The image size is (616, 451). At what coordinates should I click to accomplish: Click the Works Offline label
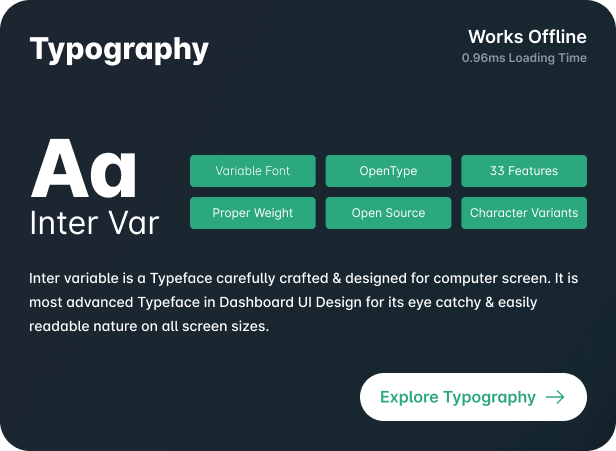(527, 37)
